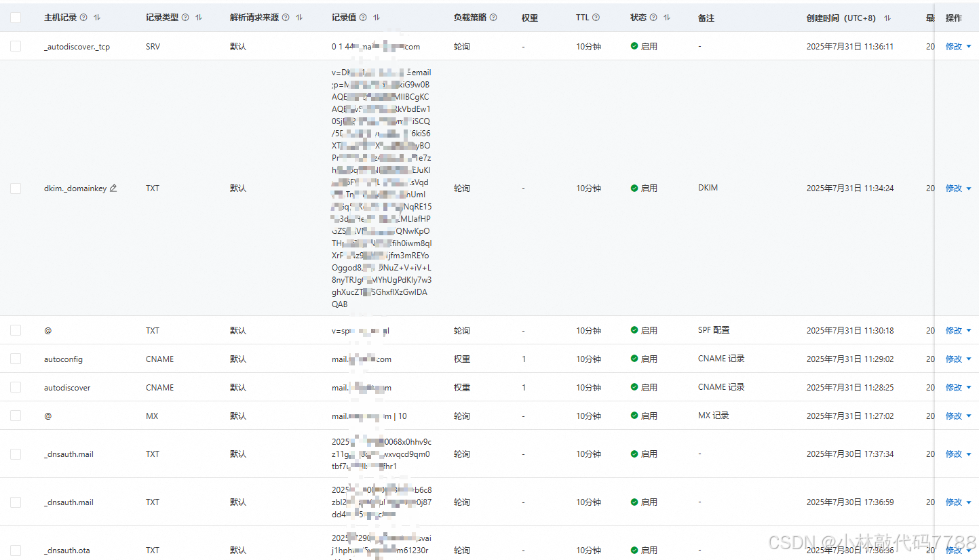This screenshot has width=979, height=560.
Task: Open the help tooltip beside 主机记录 header
Action: point(83,17)
